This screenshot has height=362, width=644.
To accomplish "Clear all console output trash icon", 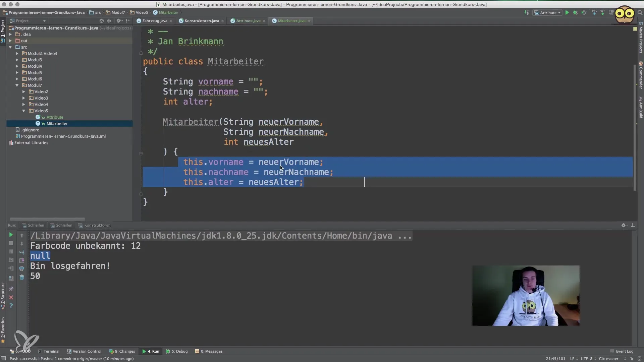I will (x=22, y=277).
